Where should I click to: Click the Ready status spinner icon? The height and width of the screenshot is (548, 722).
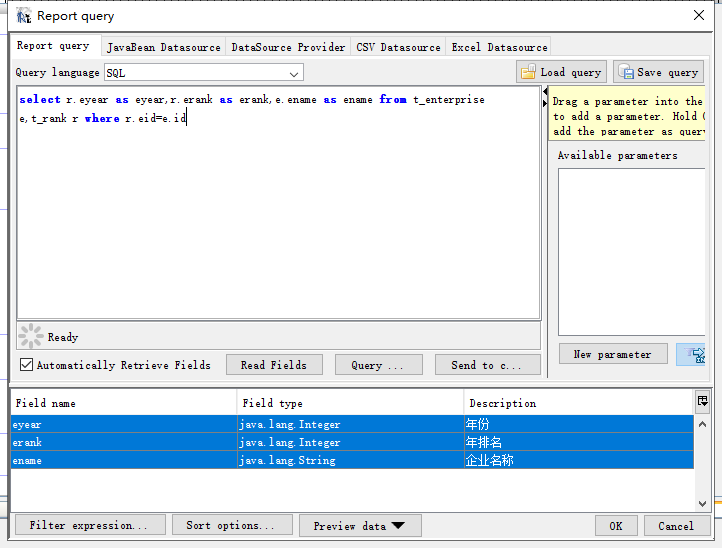(x=31, y=336)
